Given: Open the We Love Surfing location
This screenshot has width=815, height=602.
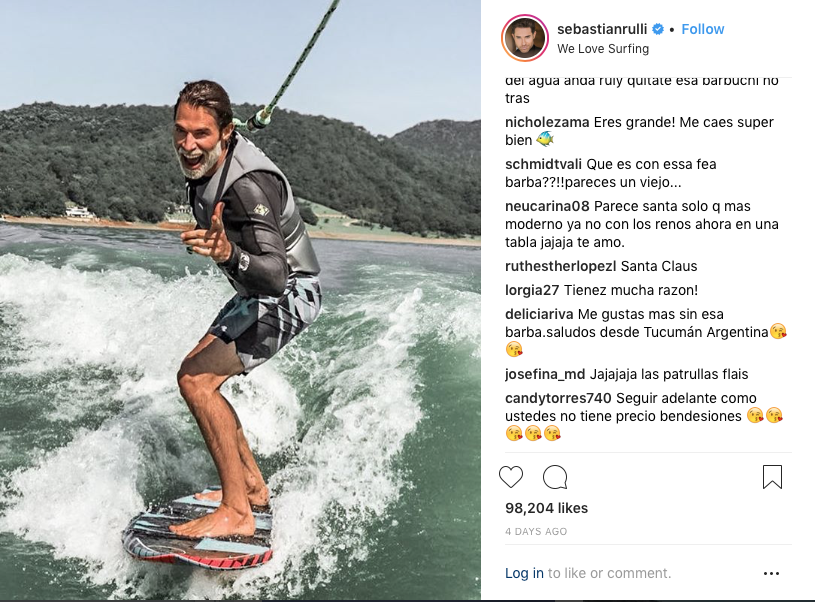Looking at the screenshot, I should coord(602,48).
